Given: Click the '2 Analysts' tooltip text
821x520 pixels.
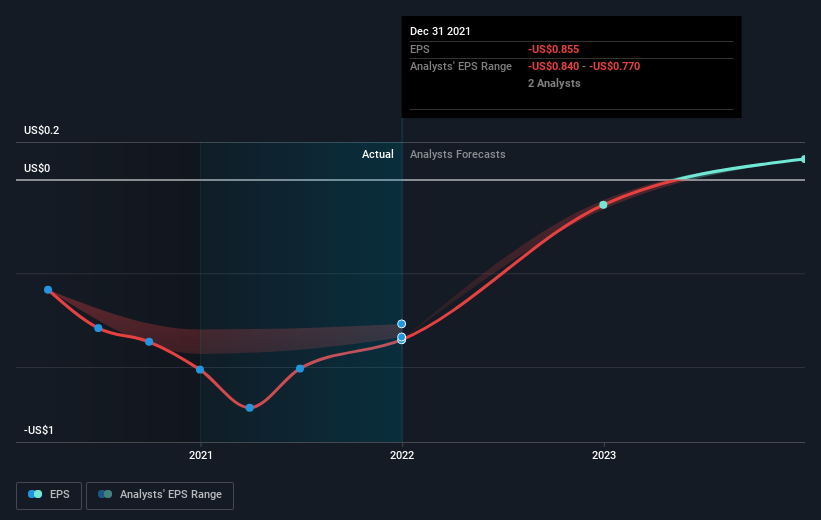Looking at the screenshot, I should click(x=554, y=83).
